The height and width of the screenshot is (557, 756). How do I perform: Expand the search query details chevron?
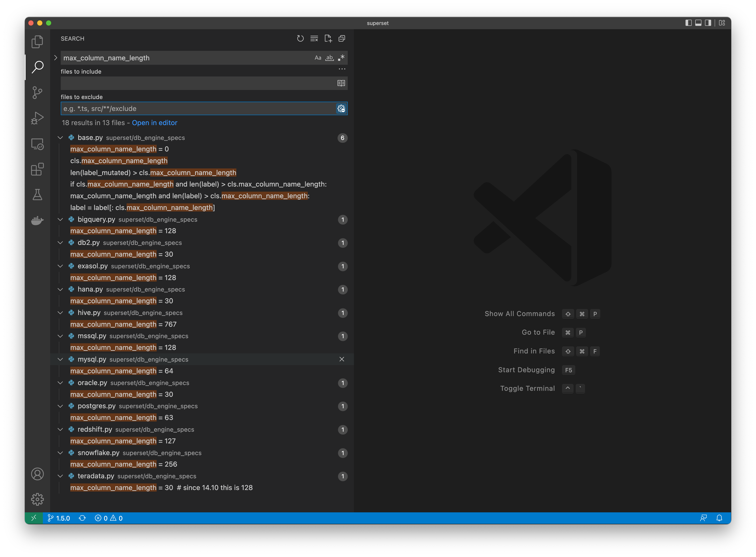point(56,58)
